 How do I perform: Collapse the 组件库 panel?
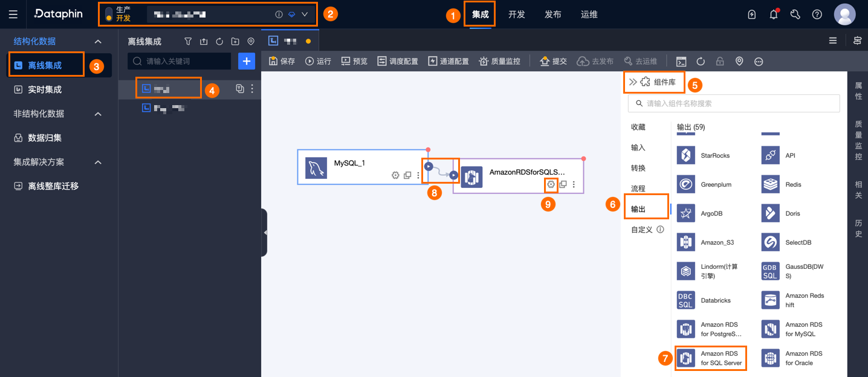point(633,82)
